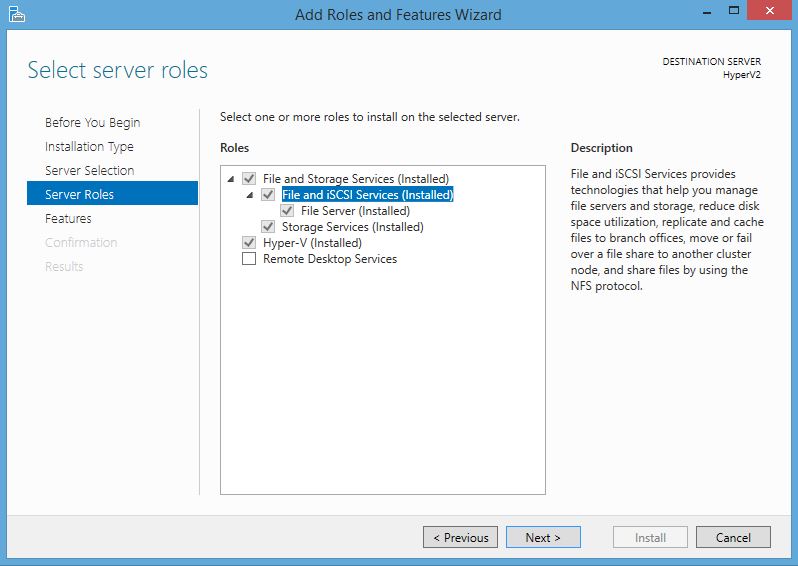This screenshot has height=566, width=798.
Task: Go to Before You Begin step
Action: [92, 122]
